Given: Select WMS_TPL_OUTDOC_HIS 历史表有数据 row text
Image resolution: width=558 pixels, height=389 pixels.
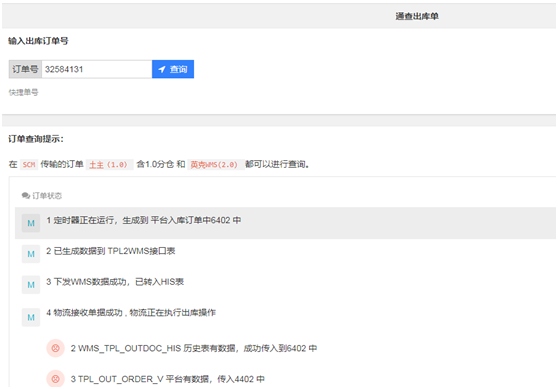Looking at the screenshot, I should [194, 348].
